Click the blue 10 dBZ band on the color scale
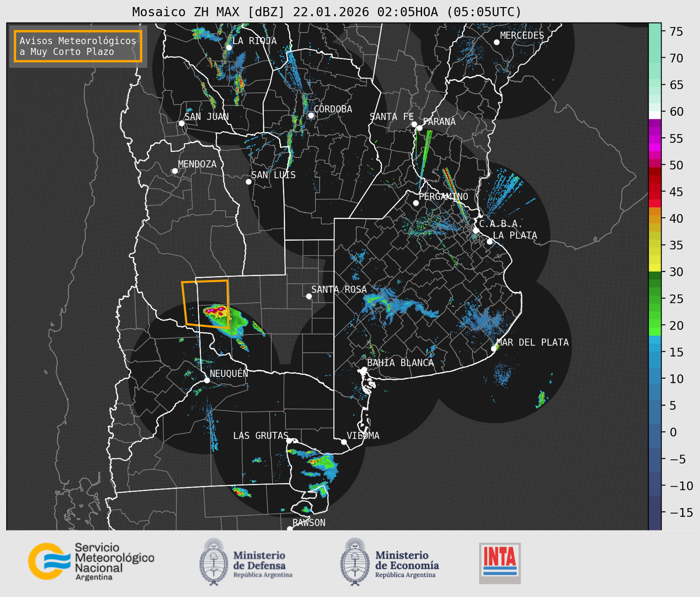Screen dimensions: 700x597 [655, 379]
